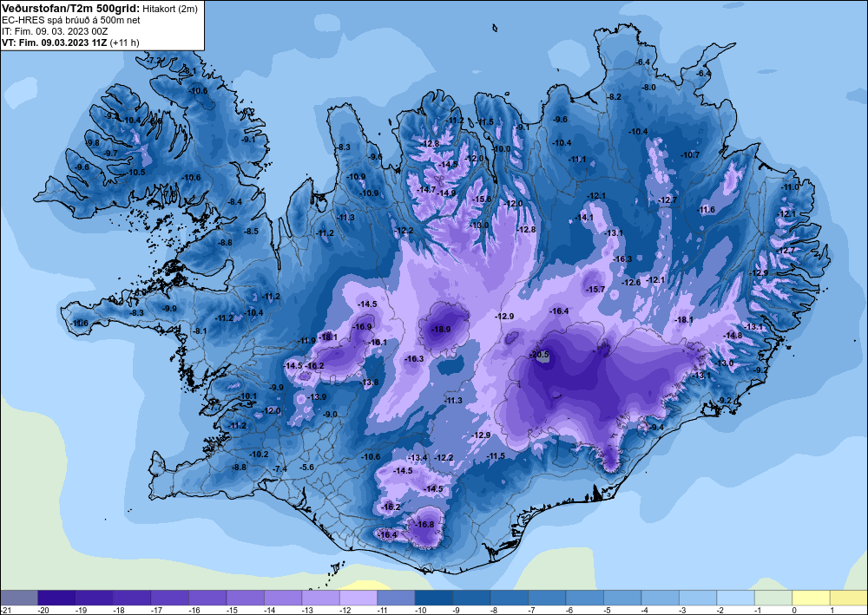This screenshot has height=615, width=868.
Task: Click the pale green legend swatch between -1 and 0
Action: 773,598
